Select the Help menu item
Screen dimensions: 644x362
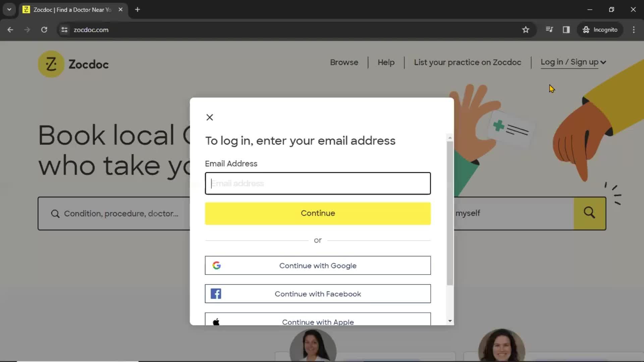tap(386, 62)
